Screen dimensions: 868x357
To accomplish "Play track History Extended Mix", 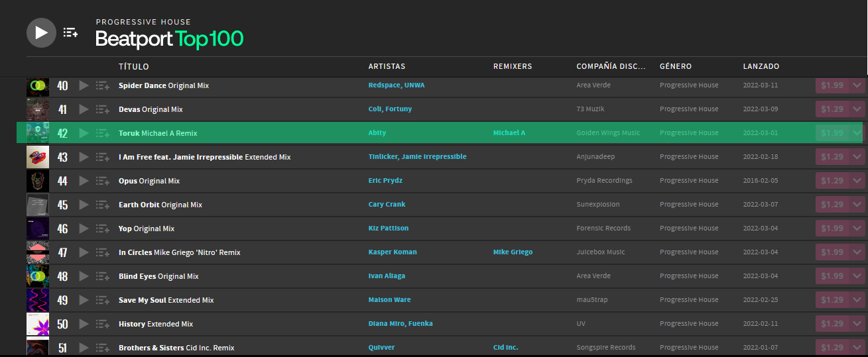I will click(84, 324).
